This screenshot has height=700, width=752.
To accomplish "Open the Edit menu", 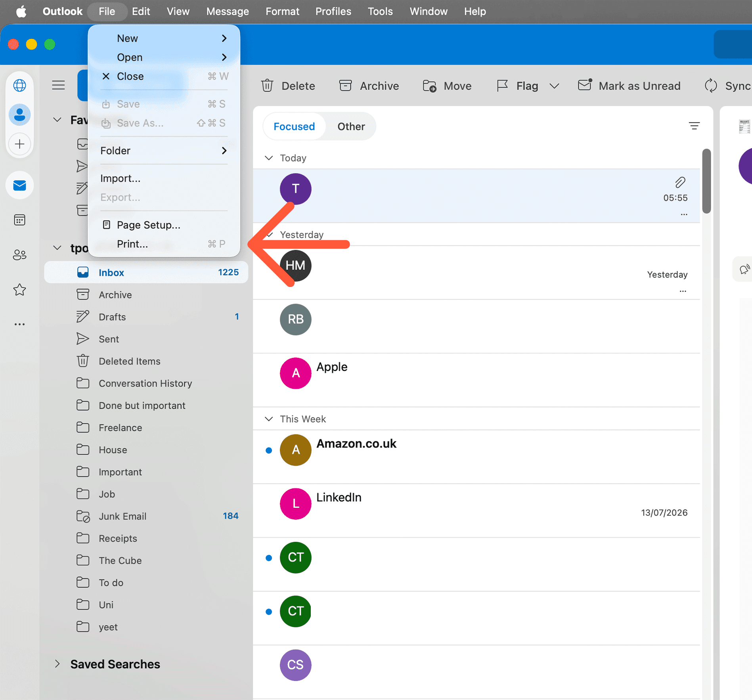I will 141,11.
